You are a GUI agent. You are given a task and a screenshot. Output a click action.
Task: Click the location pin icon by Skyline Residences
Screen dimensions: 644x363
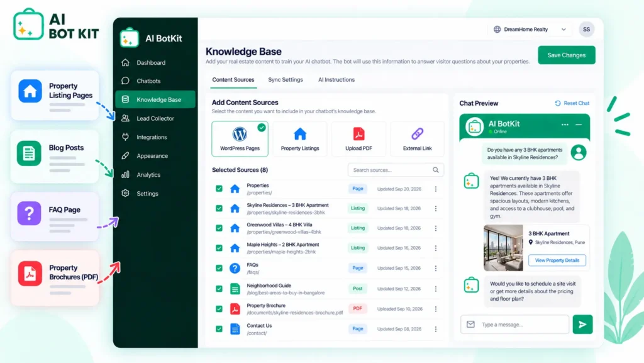tap(531, 242)
